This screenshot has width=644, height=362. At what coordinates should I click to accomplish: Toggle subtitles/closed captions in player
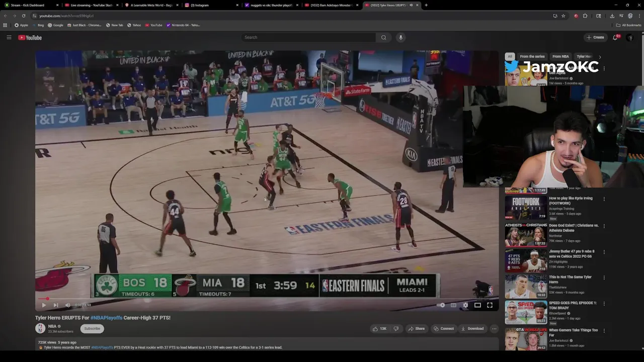pos(453,305)
